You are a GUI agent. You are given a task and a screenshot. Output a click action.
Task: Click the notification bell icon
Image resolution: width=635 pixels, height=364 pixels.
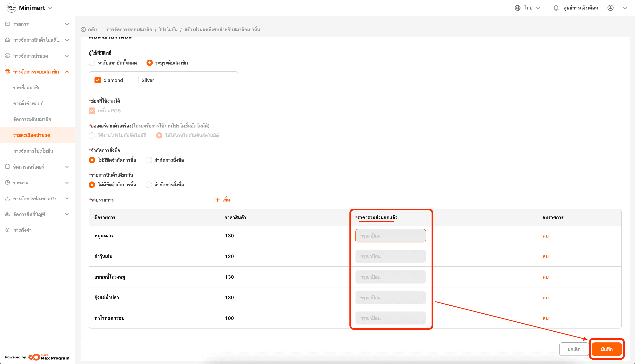556,8
